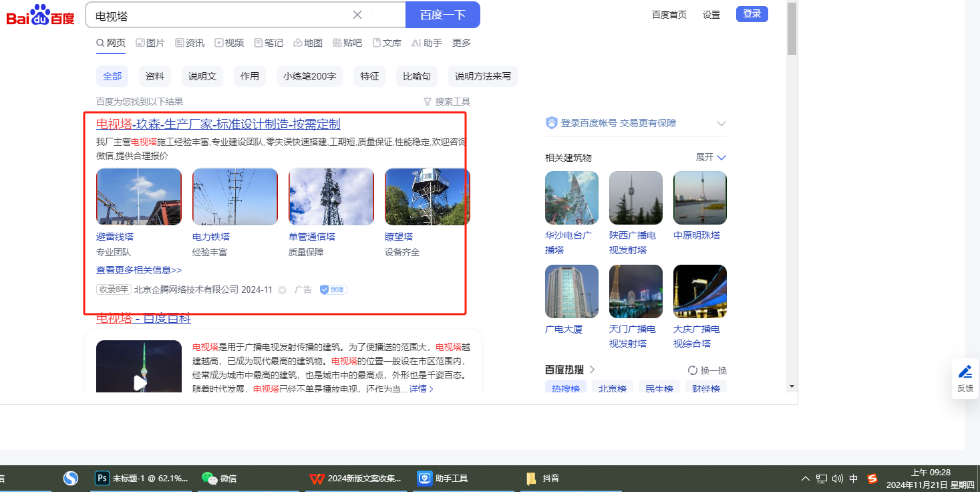This screenshot has width=980, height=492.
Task: Open the 电视塔-玖森 ad result title
Action: pos(218,124)
